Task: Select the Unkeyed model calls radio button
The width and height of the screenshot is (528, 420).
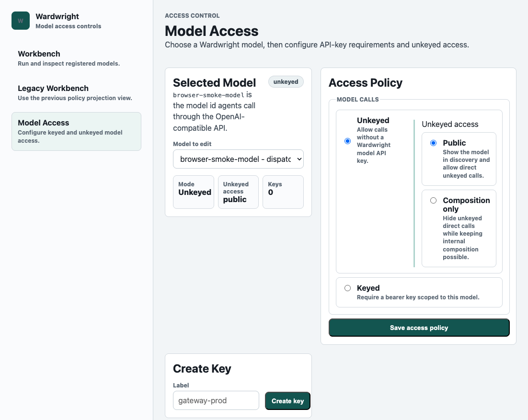Action: 347,141
